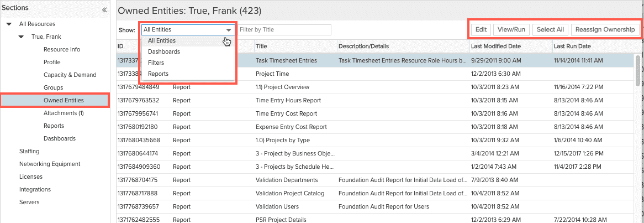Collapse the Sections panel with double chevron
644x223 pixels.
[x=104, y=9]
